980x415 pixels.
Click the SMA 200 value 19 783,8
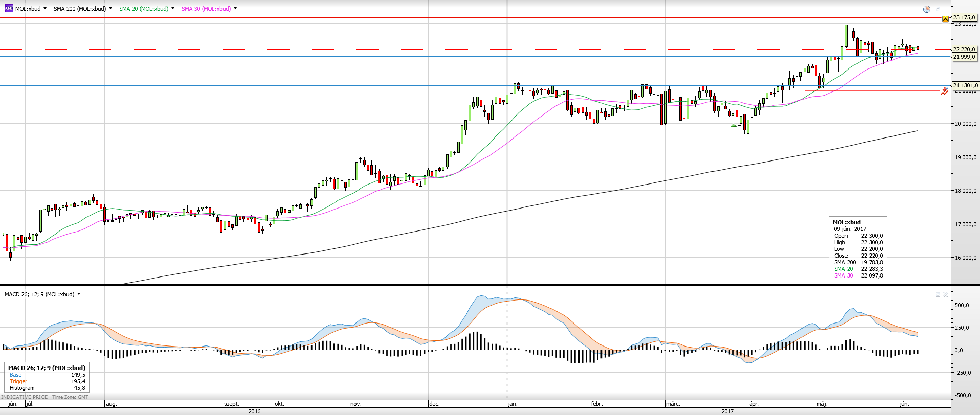point(872,262)
